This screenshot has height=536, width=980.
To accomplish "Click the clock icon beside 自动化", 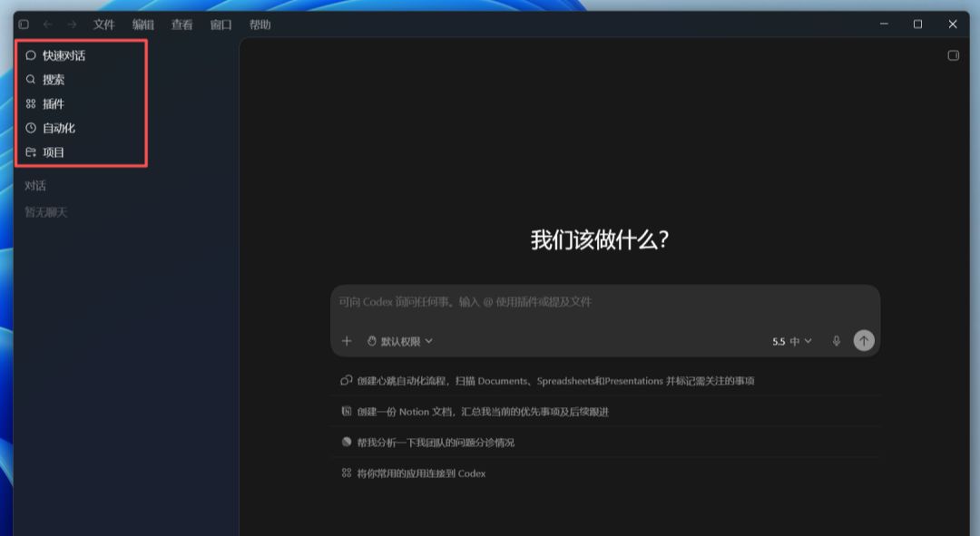I will point(31,128).
